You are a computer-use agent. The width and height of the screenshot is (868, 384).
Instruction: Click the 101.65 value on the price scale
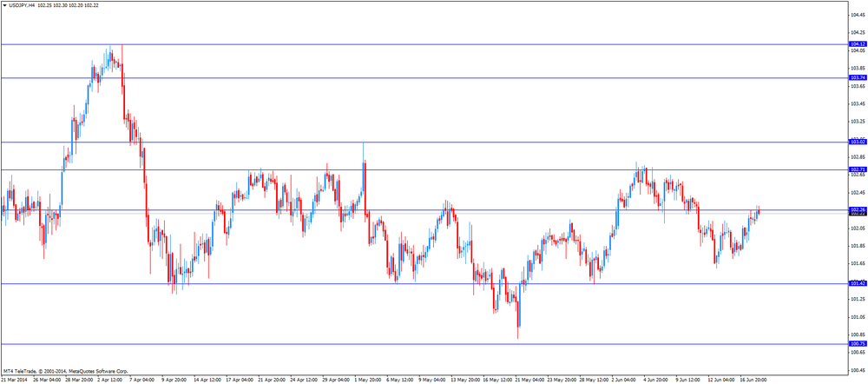click(x=858, y=263)
